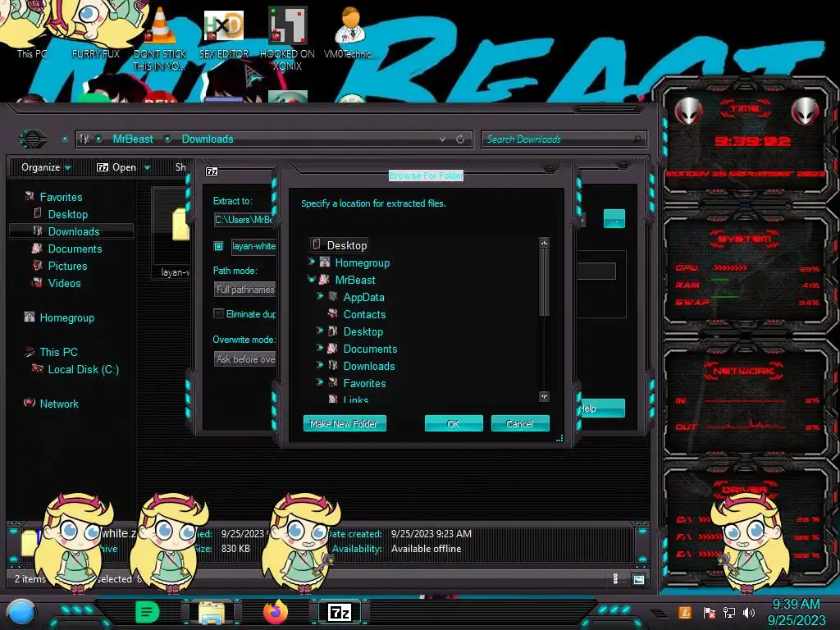The width and height of the screenshot is (840, 630).
Task: Toggle Eliminate duplication checkbox
Action: tap(218, 313)
